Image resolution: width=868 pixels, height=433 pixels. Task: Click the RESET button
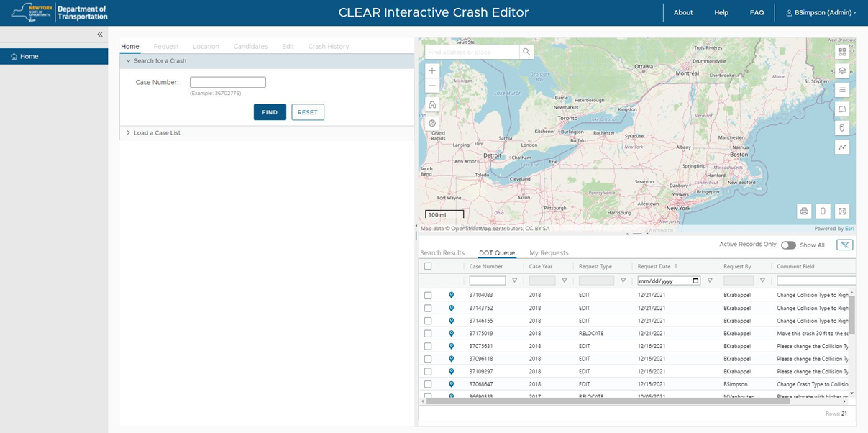point(308,112)
